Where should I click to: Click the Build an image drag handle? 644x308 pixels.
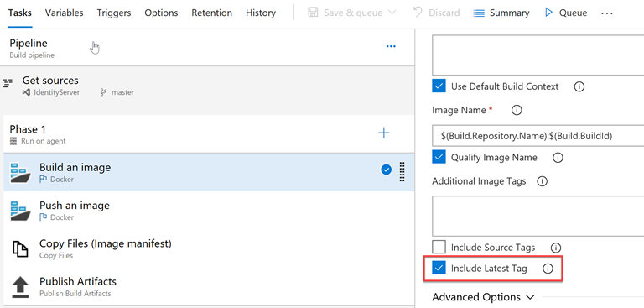click(402, 171)
